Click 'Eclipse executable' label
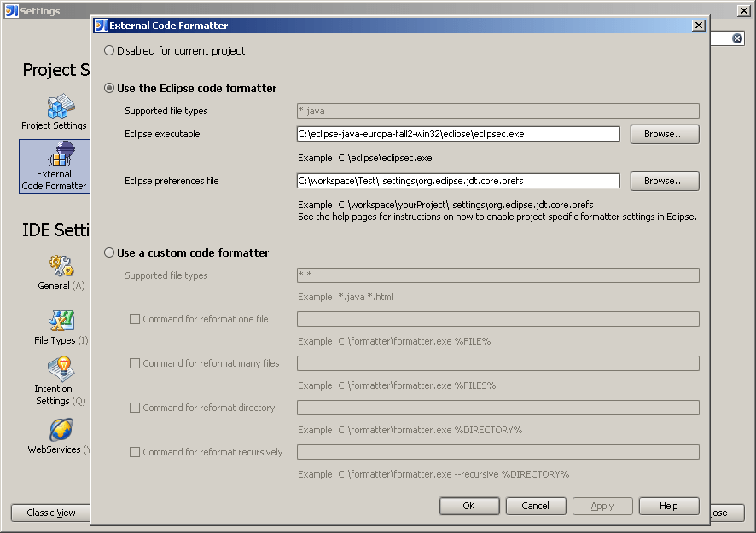The height and width of the screenshot is (533, 756). click(x=162, y=134)
